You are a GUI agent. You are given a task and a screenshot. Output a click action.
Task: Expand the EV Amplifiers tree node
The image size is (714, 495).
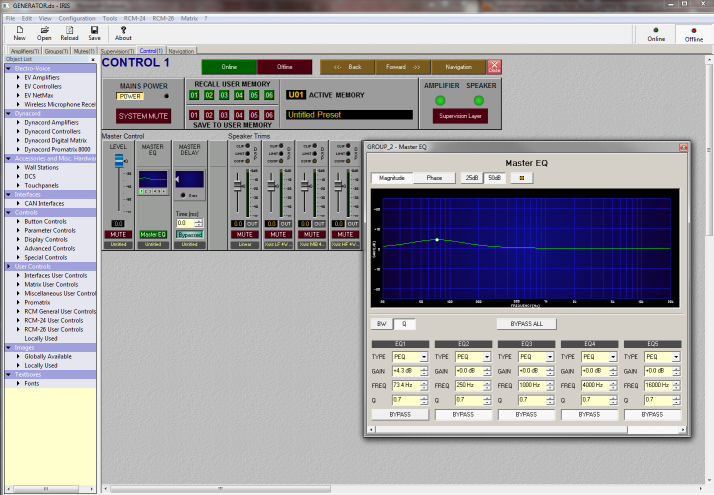pyautogui.click(x=18, y=77)
